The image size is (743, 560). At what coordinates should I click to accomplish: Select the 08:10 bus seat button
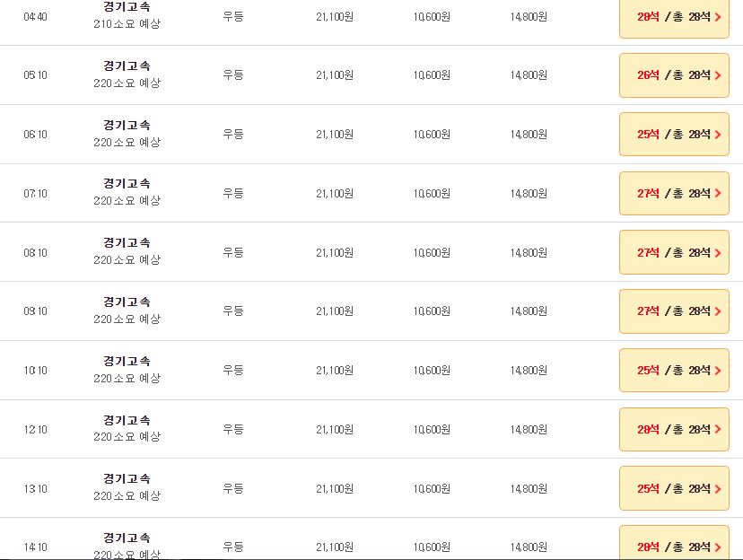pyautogui.click(x=674, y=252)
